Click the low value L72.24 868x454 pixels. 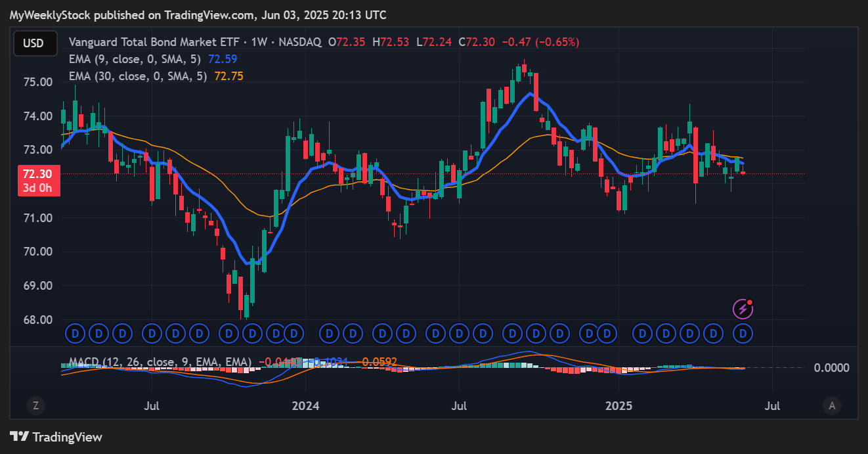click(x=433, y=42)
